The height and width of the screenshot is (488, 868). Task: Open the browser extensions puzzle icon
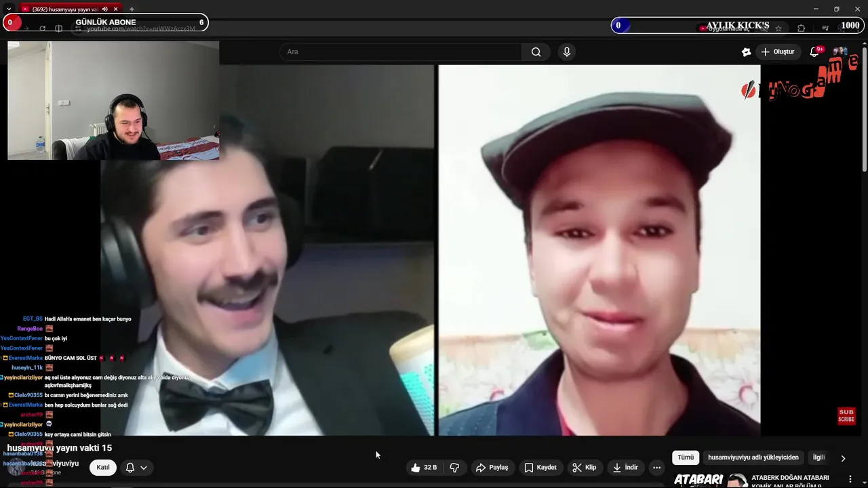(x=802, y=28)
